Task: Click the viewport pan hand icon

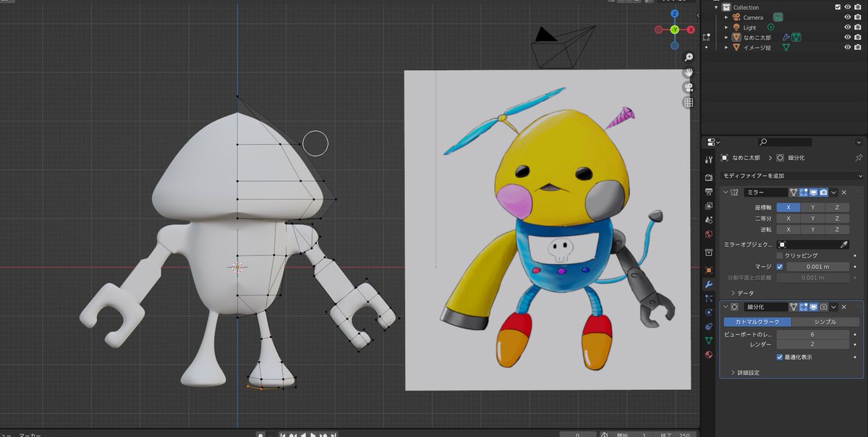Action: [x=689, y=72]
